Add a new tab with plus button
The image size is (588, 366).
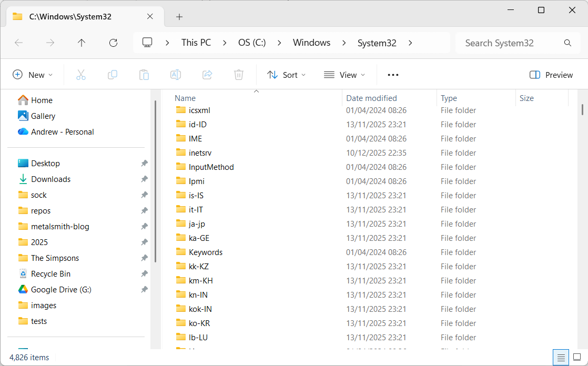[x=179, y=16]
